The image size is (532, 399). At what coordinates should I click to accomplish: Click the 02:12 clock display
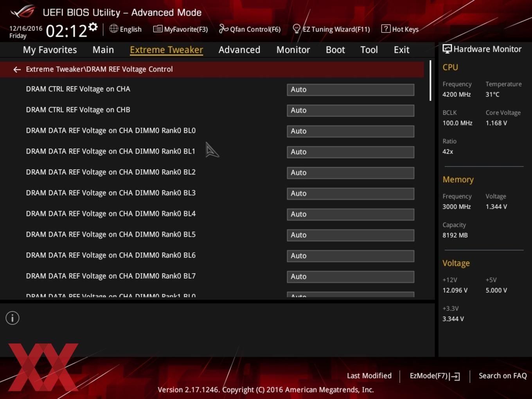click(66, 31)
